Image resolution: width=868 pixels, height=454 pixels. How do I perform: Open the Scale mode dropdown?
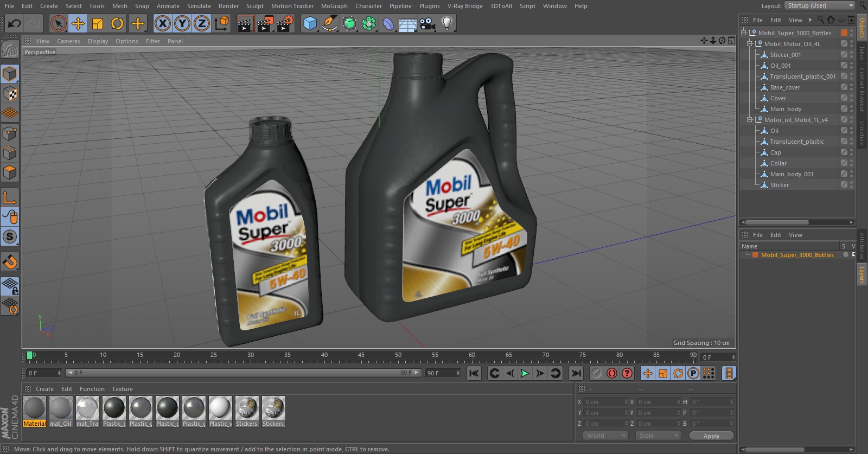pos(658,436)
